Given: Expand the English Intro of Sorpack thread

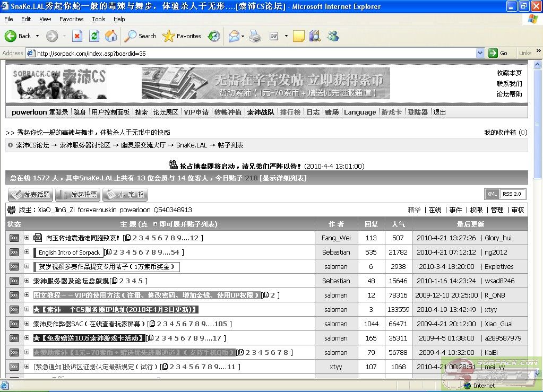Looking at the screenshot, I should coord(27,252).
